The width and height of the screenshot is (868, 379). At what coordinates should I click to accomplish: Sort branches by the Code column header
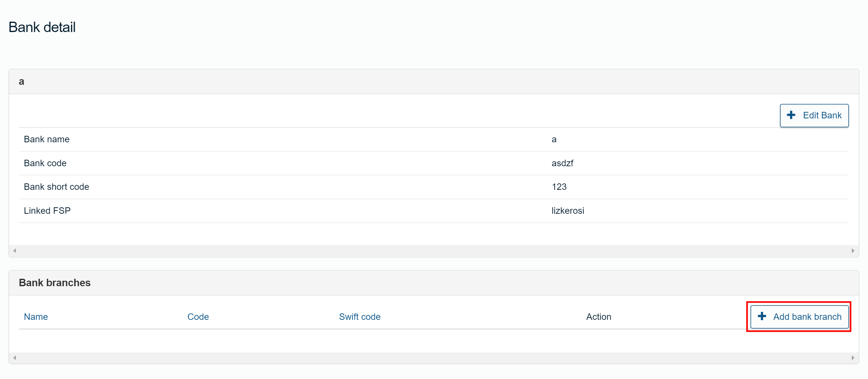click(198, 317)
